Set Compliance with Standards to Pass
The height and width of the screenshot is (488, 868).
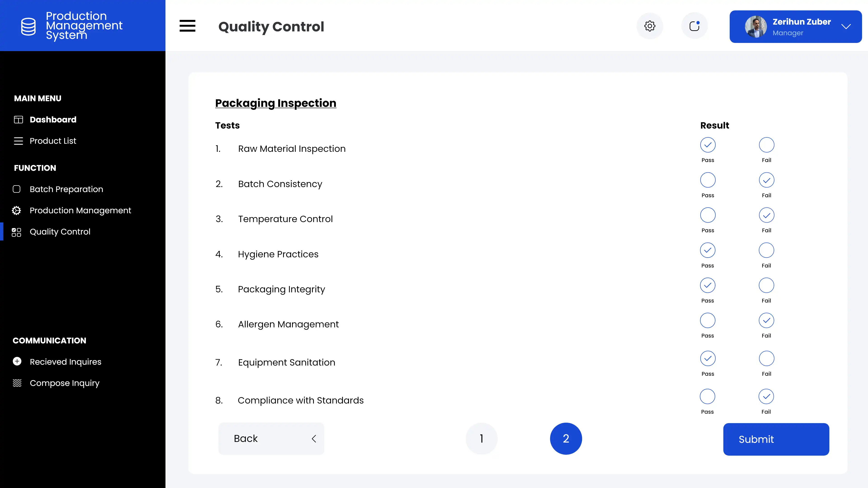pyautogui.click(x=707, y=396)
